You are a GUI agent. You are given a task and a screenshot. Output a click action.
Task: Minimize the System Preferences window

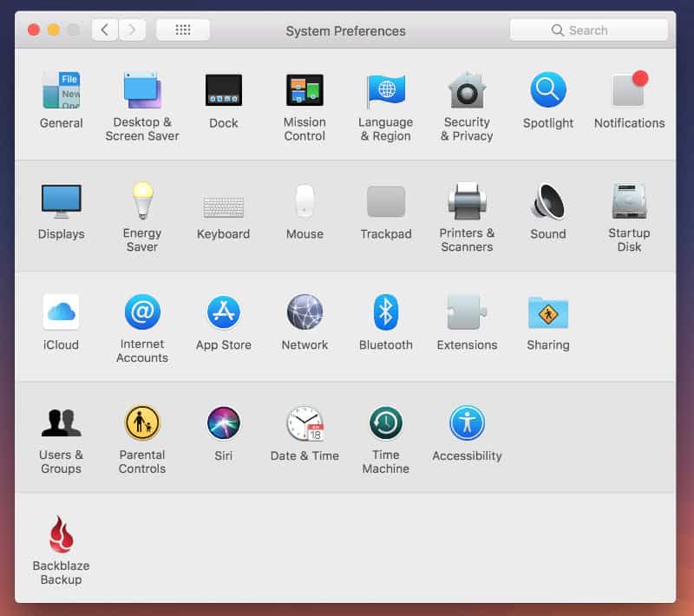click(54, 30)
